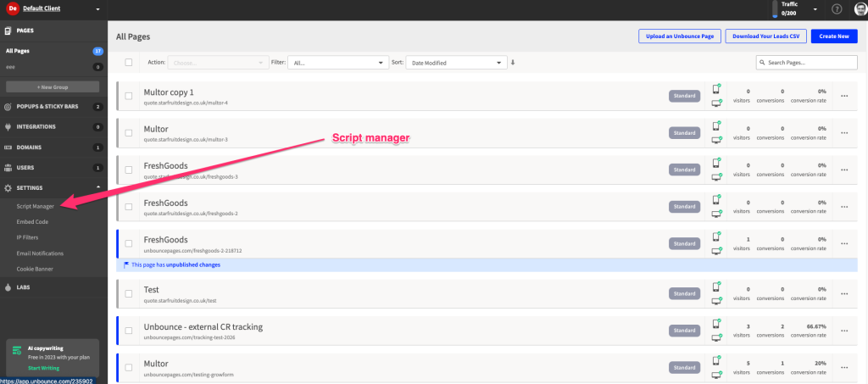Click the Popups & Sticky Bars target icon

[x=8, y=106]
